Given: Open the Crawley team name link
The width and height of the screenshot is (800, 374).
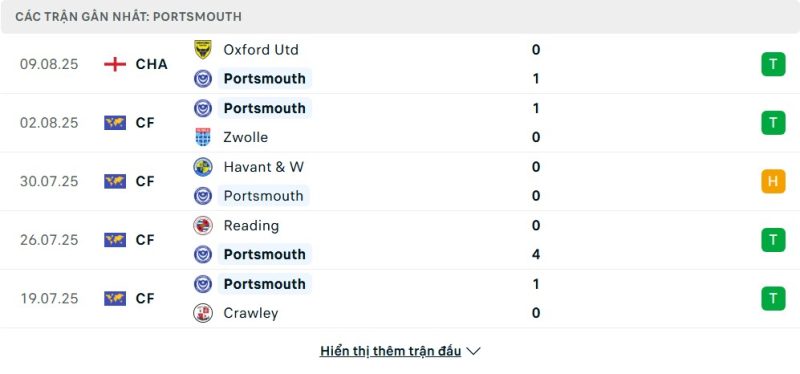Looking at the screenshot, I should point(251,313).
